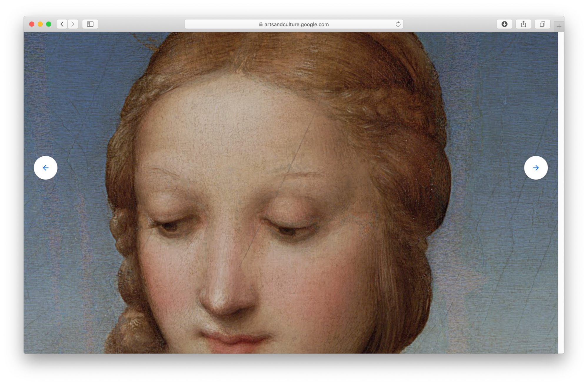Close the Safari window with red button
Image resolution: width=588 pixels, height=385 pixels.
[32, 24]
